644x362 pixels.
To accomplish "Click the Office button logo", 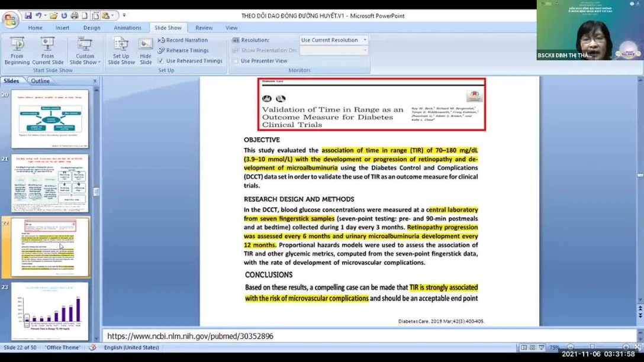I will pyautogui.click(x=10, y=20).
